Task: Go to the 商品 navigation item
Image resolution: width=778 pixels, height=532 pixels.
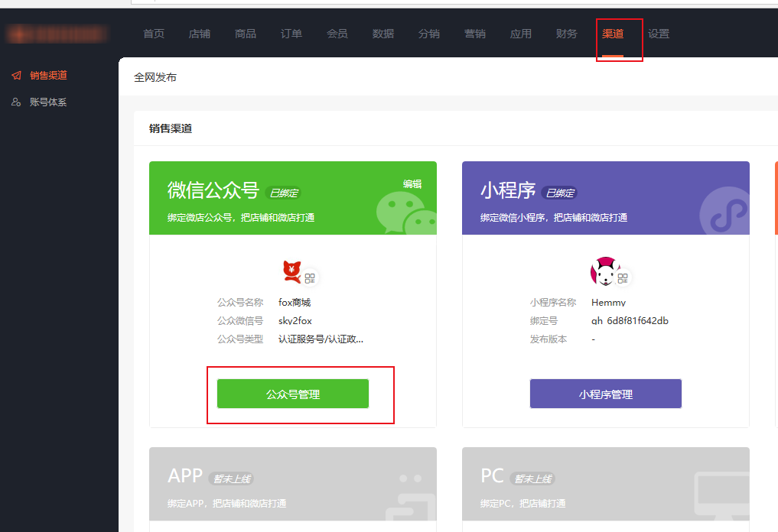Action: pyautogui.click(x=246, y=34)
